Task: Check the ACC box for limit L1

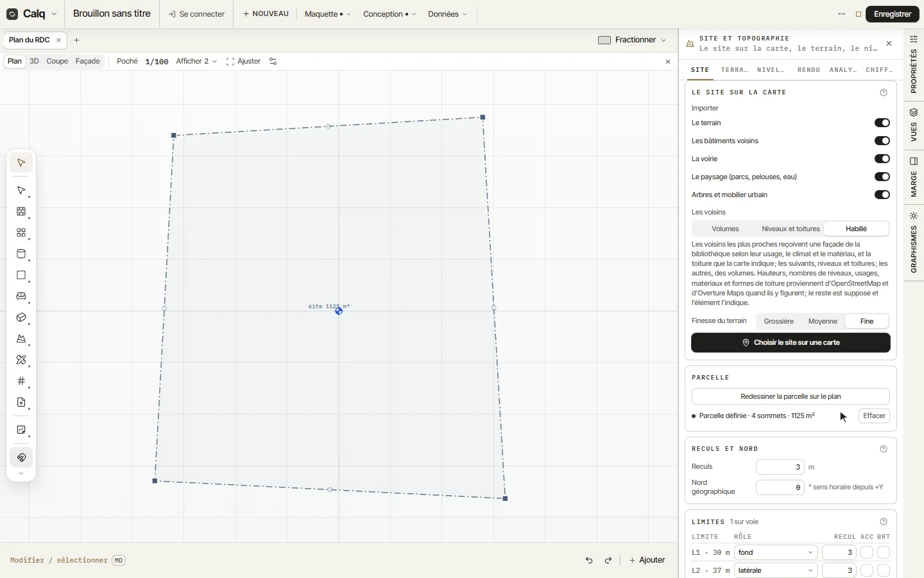Action: 867,552
